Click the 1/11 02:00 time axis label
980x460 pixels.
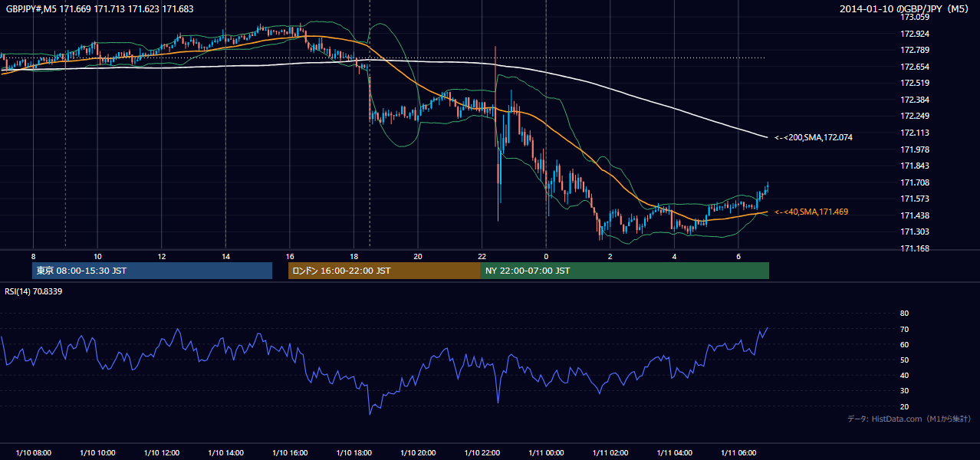pos(610,452)
